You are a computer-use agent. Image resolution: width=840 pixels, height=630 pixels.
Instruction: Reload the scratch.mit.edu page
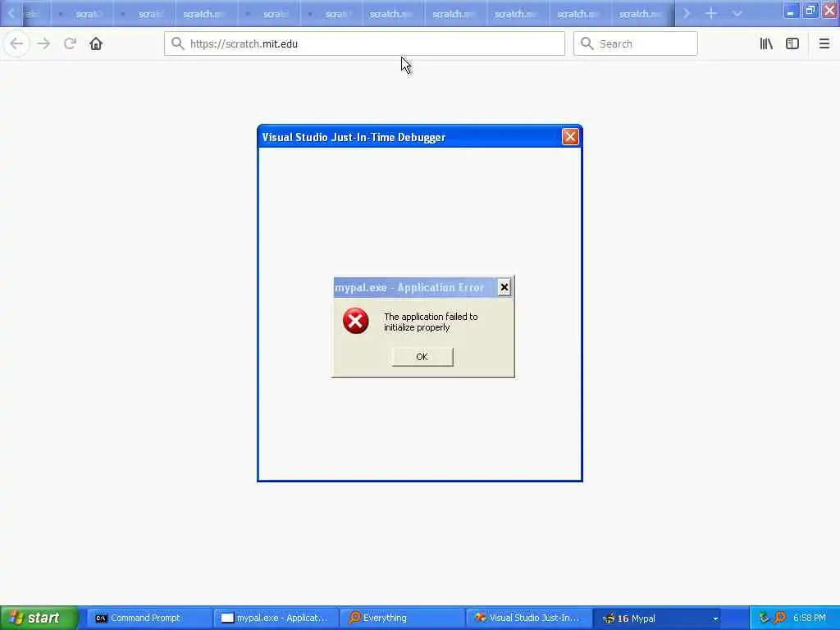coord(70,43)
